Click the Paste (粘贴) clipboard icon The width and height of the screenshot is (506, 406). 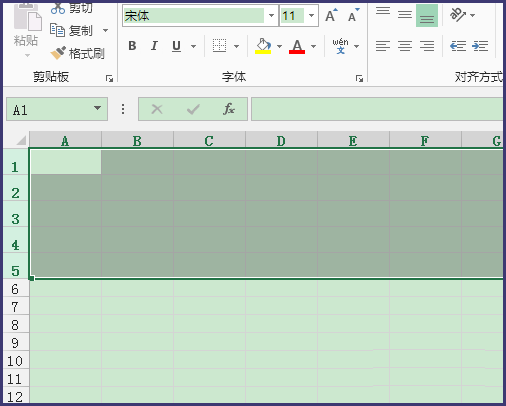point(27,17)
